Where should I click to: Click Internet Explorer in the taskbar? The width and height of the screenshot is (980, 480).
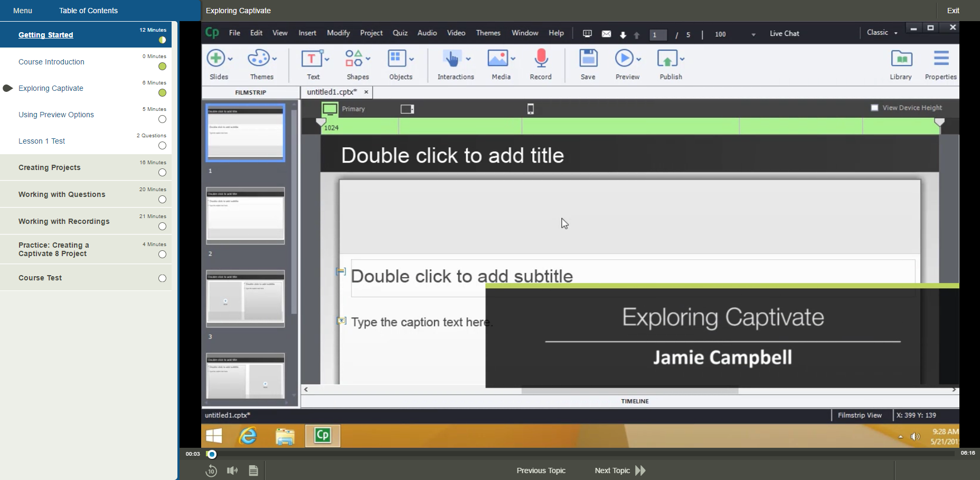(248, 436)
